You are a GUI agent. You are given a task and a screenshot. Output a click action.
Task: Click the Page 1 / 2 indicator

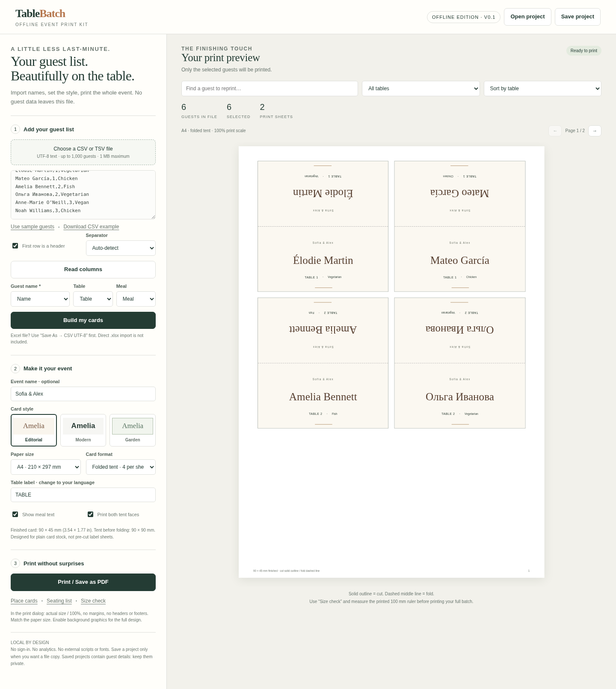point(575,131)
